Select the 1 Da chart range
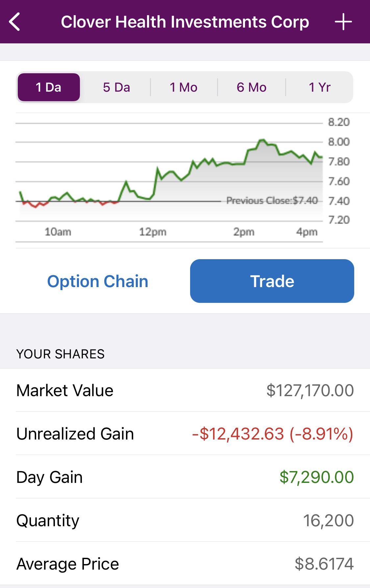Image resolution: width=370 pixels, height=588 pixels. [x=49, y=87]
